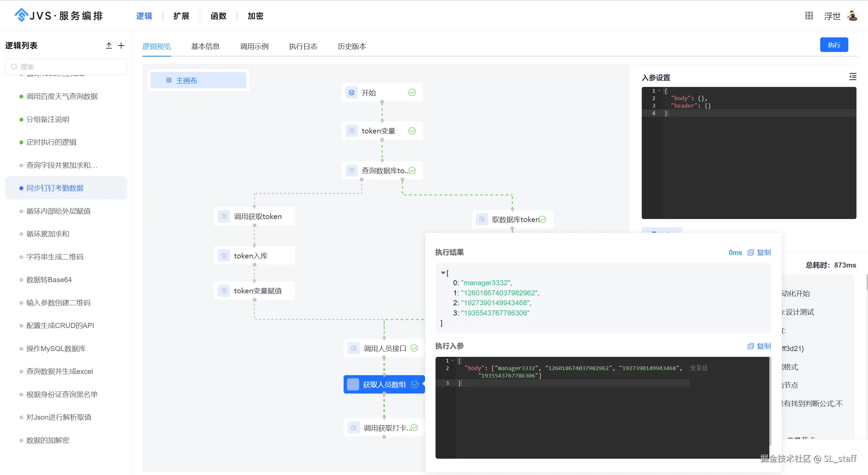Image resolution: width=868 pixels, height=475 pixels.
Task: Click the 搜索 input field
Action: click(x=66, y=67)
